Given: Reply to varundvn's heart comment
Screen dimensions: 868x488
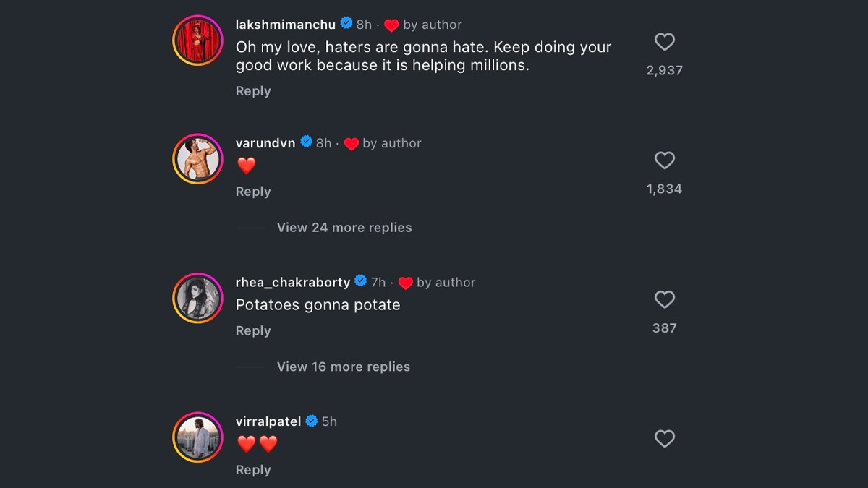Looking at the screenshot, I should pyautogui.click(x=253, y=192).
